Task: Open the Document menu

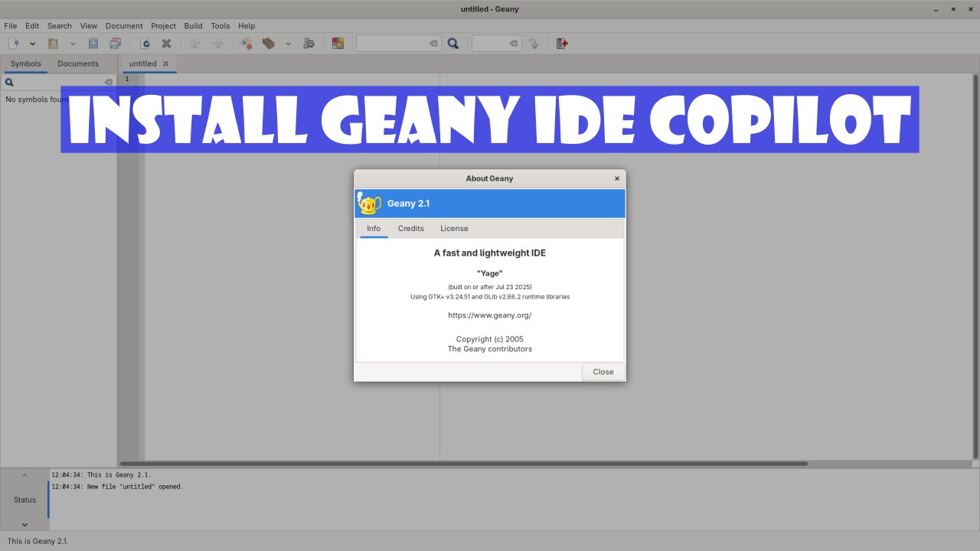Action: [x=124, y=25]
